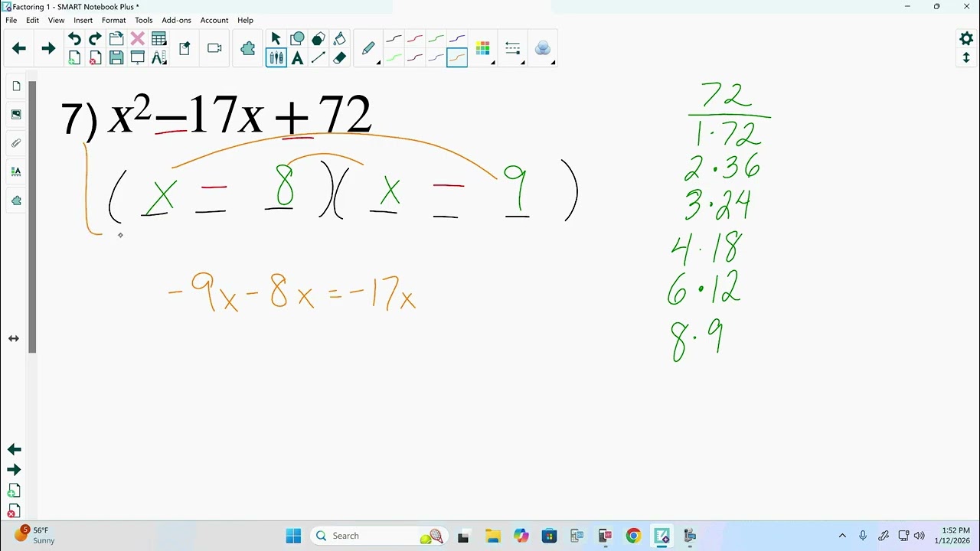Open the transparency dropdown
This screenshot has height=551, width=980.
544,49
